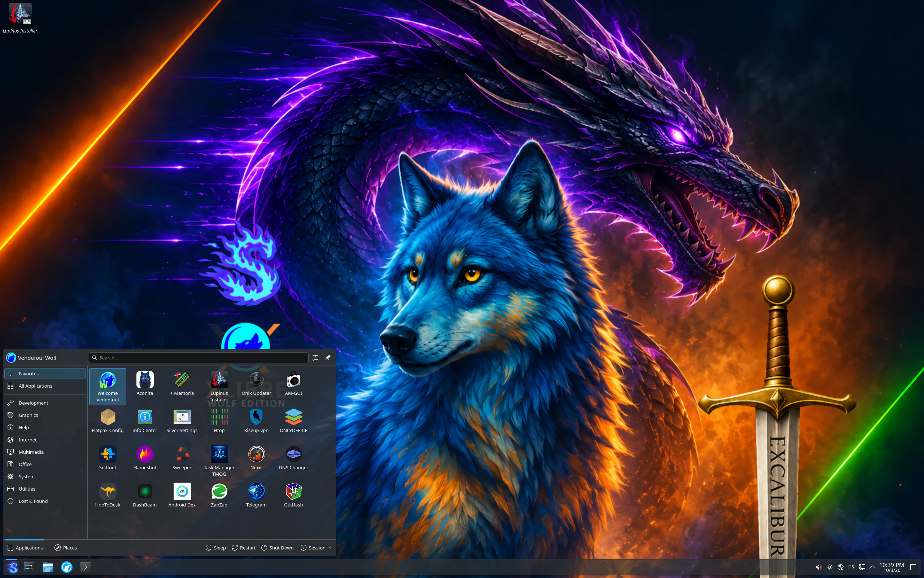Open the Help category
The image size is (924, 578).
45,427
